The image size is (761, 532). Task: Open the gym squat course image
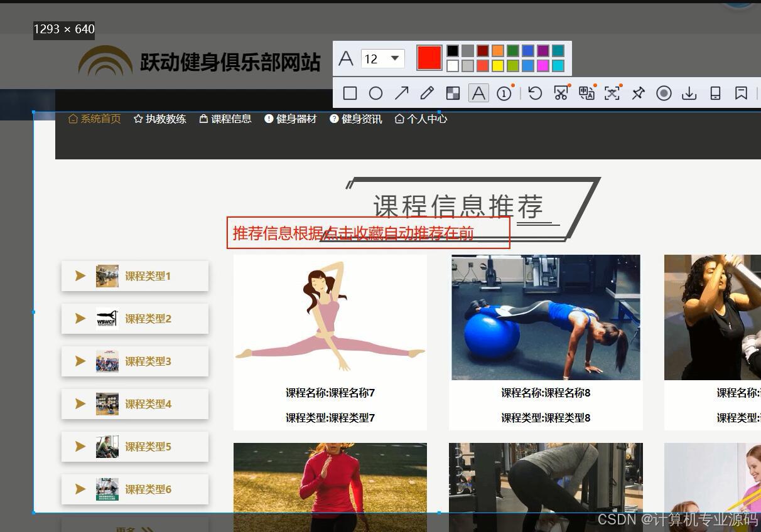click(546, 487)
